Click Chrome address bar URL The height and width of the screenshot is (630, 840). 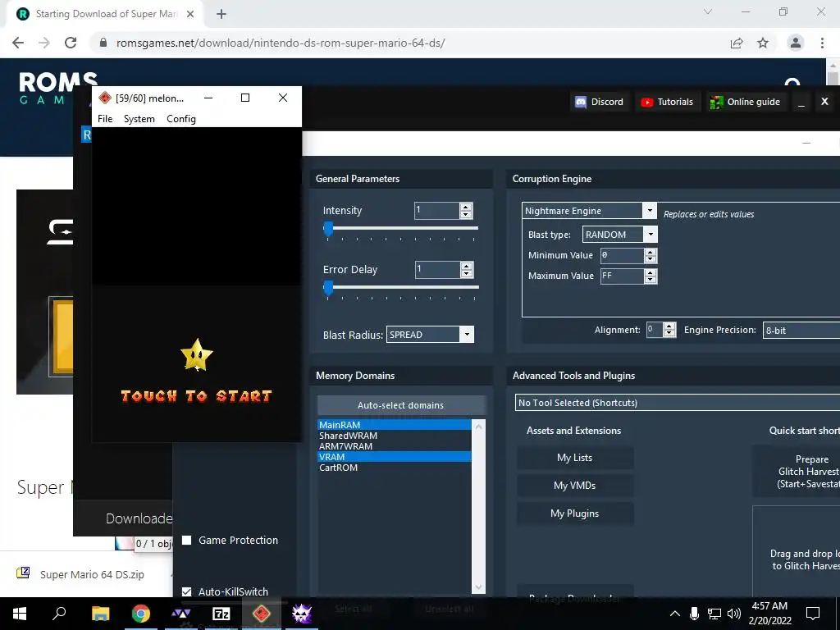point(281,43)
